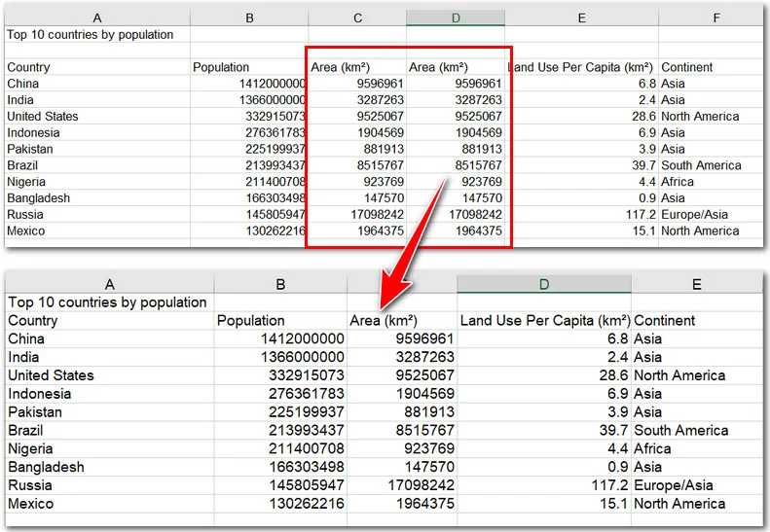
Task: Click column C header in the top spreadsheet
Action: pos(357,18)
